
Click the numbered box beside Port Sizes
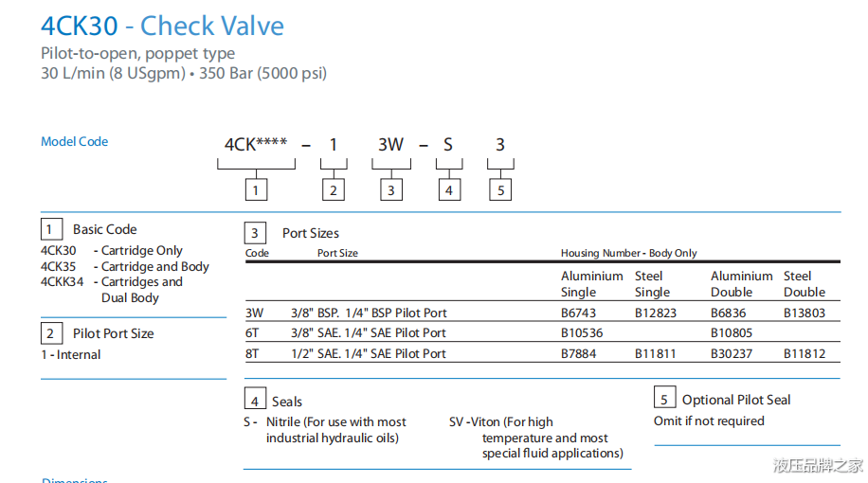coord(256,233)
